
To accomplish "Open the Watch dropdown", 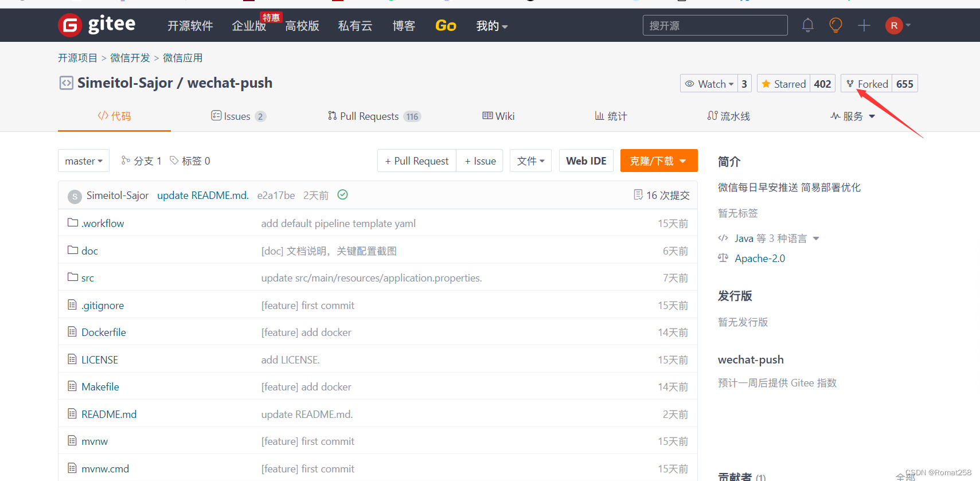I will coord(709,84).
